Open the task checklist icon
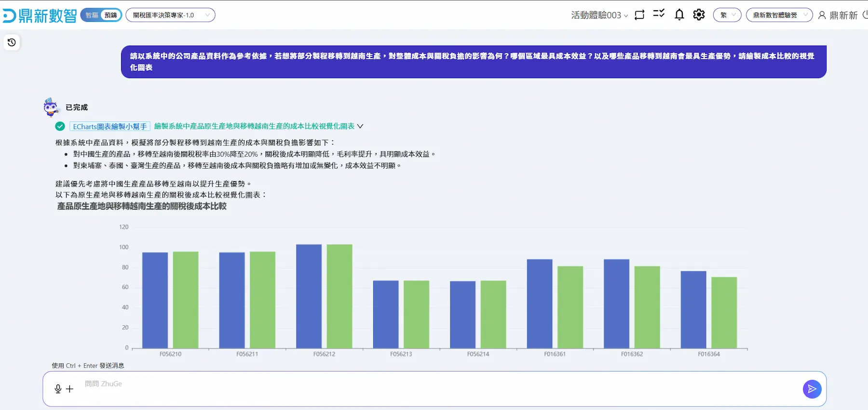The image size is (868, 410). pyautogui.click(x=659, y=14)
